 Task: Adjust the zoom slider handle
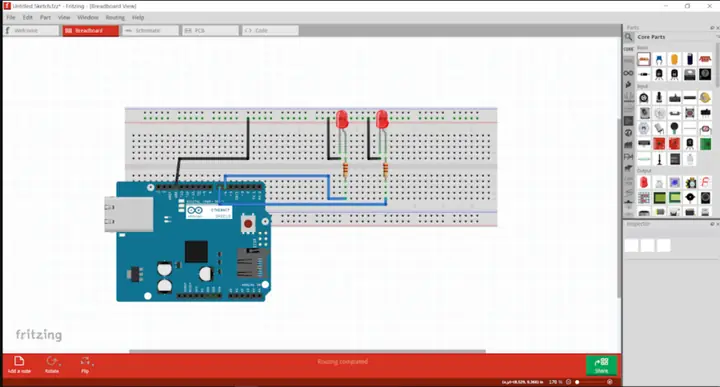577,382
